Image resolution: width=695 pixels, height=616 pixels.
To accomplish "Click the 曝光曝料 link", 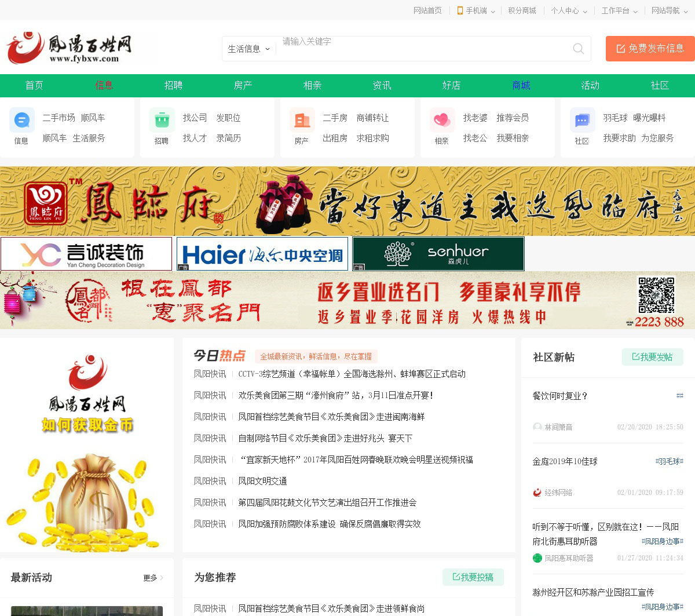I will click(x=649, y=118).
